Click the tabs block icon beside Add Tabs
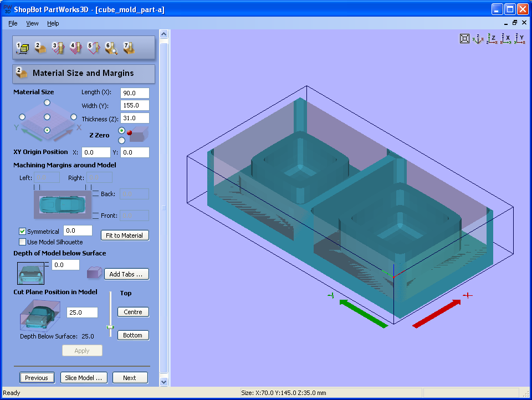The width and height of the screenshot is (532, 400). [94, 273]
